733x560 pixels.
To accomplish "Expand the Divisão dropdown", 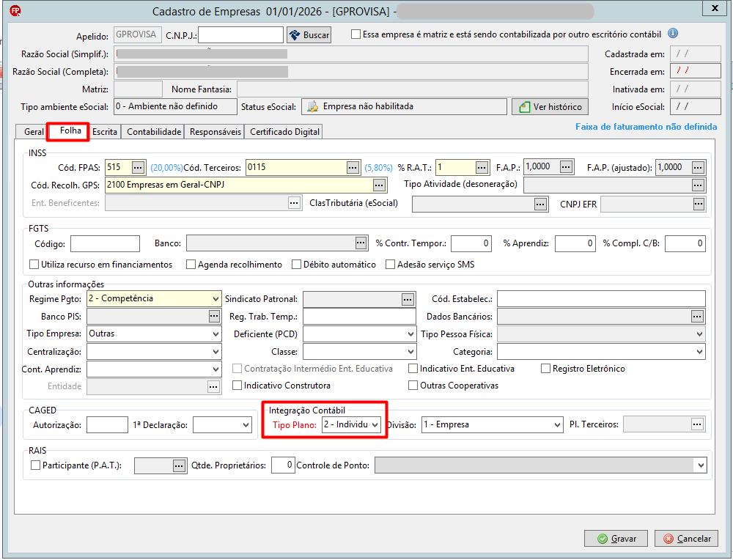I will click(x=557, y=425).
